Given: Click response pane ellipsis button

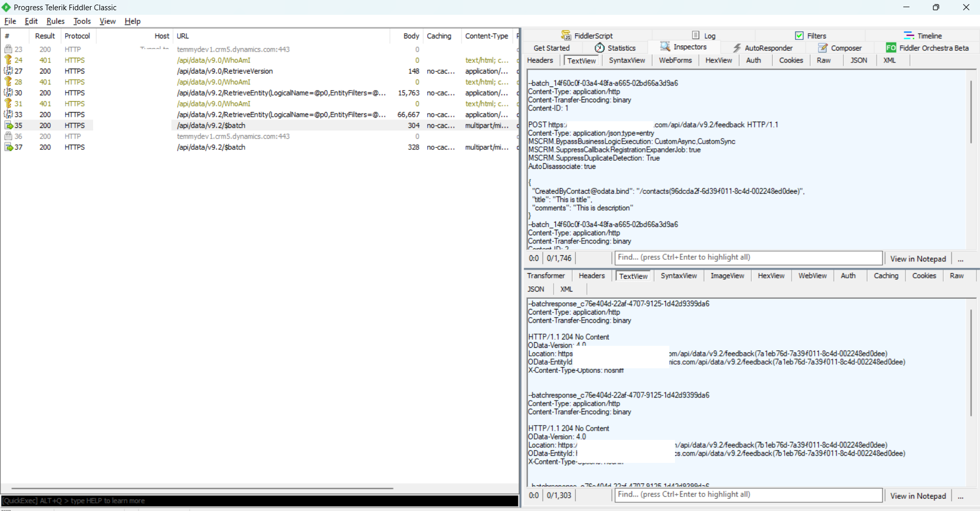Looking at the screenshot, I should [961, 496].
